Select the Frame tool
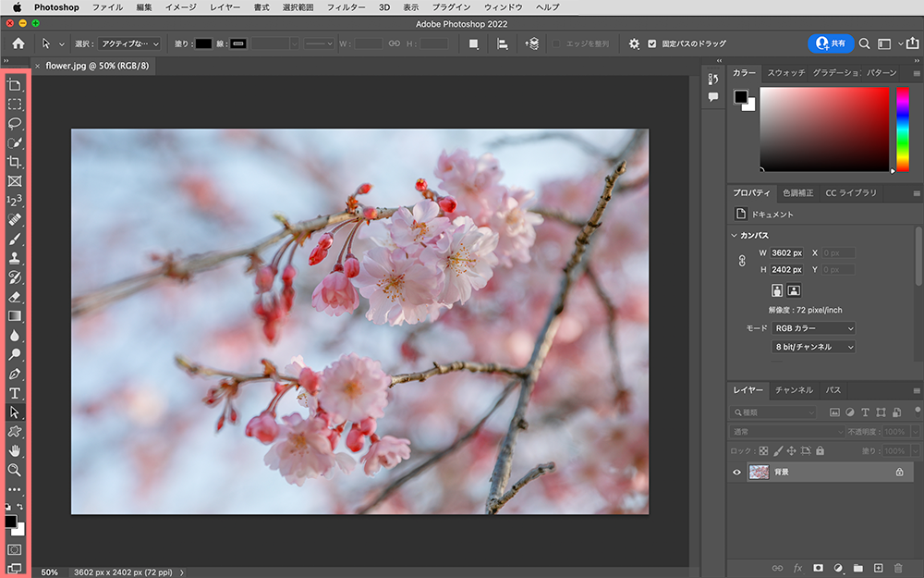This screenshot has width=924, height=578. (15, 181)
